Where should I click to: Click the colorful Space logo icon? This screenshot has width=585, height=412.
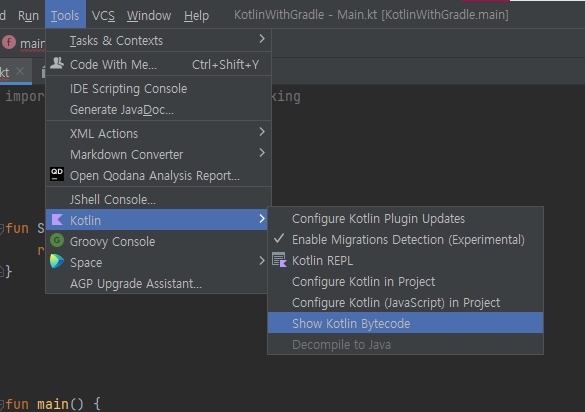(x=57, y=261)
